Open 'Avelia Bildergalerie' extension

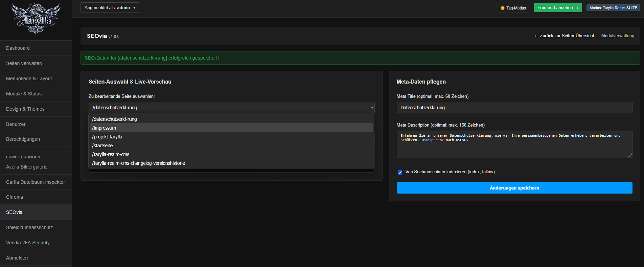coord(36,167)
